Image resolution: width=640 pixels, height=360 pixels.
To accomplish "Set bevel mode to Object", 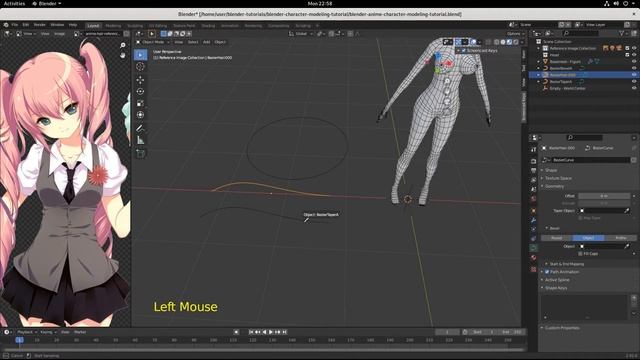I will [x=588, y=238].
